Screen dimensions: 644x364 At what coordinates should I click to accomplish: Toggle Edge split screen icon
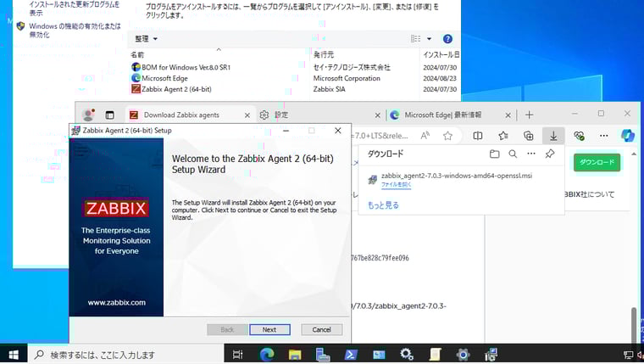coord(478,135)
